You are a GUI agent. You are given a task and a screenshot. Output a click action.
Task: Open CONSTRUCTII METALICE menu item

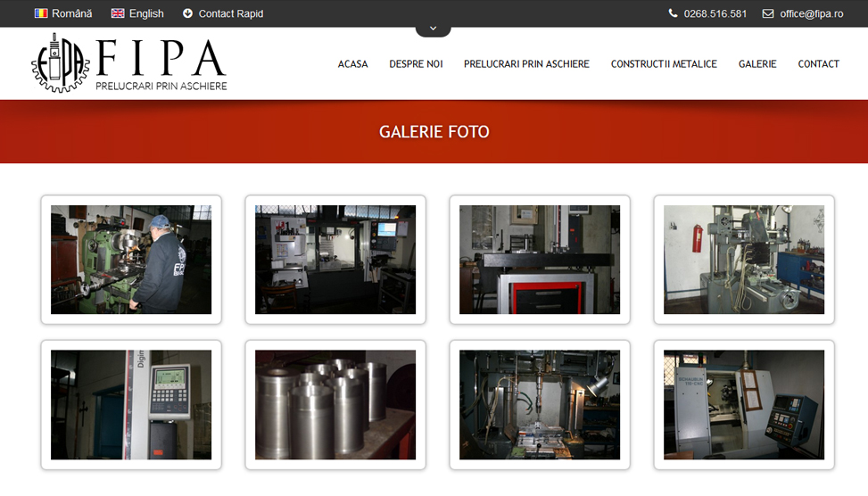[x=664, y=64]
